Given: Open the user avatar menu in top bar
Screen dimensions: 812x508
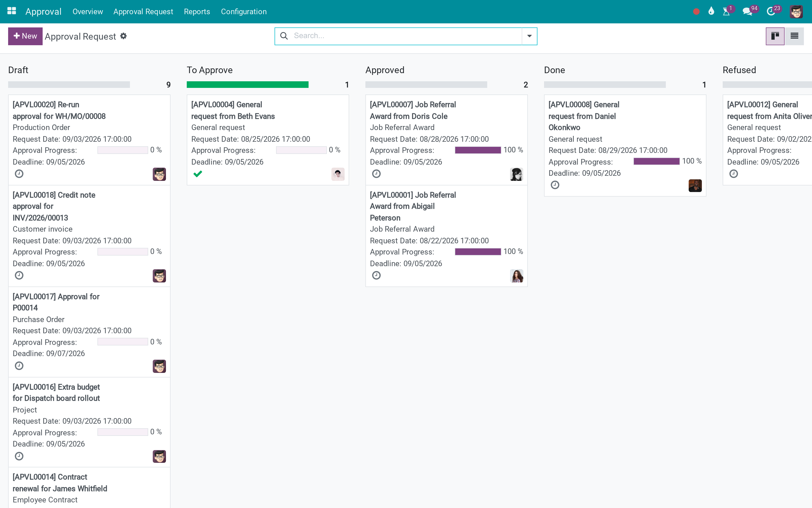Looking at the screenshot, I should point(796,11).
